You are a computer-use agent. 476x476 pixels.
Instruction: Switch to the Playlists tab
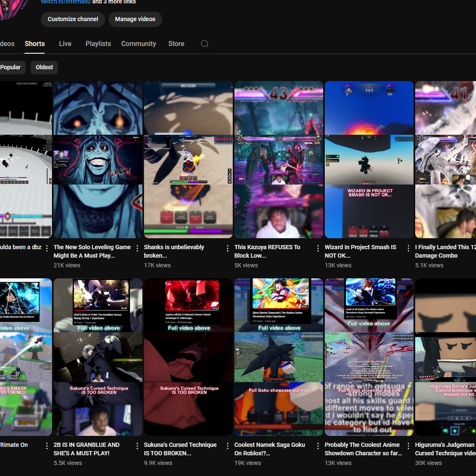pyautogui.click(x=98, y=44)
